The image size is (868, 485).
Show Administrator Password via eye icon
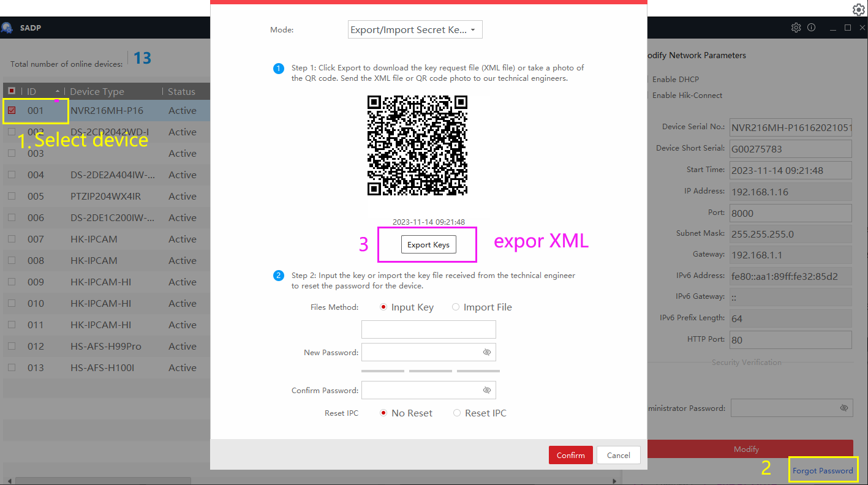coord(844,408)
